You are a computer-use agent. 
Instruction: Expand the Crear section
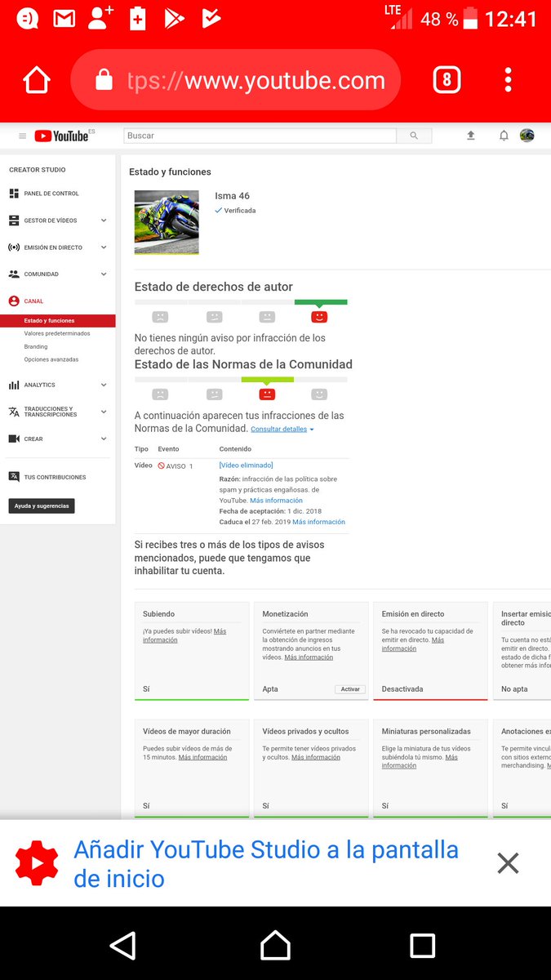coord(104,439)
